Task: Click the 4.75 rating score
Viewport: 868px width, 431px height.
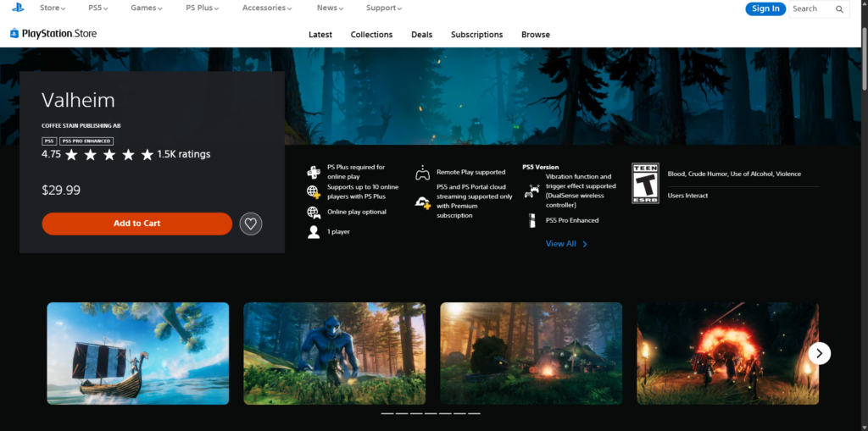Action: point(51,154)
